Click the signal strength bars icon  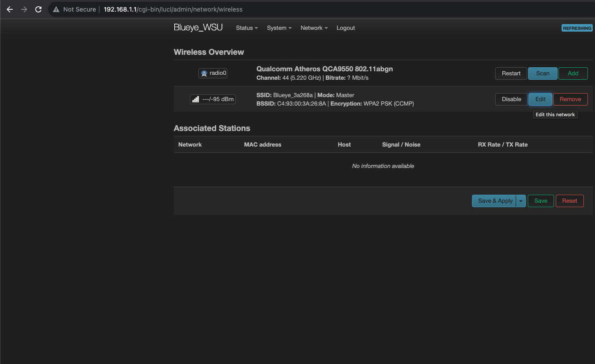tap(196, 99)
